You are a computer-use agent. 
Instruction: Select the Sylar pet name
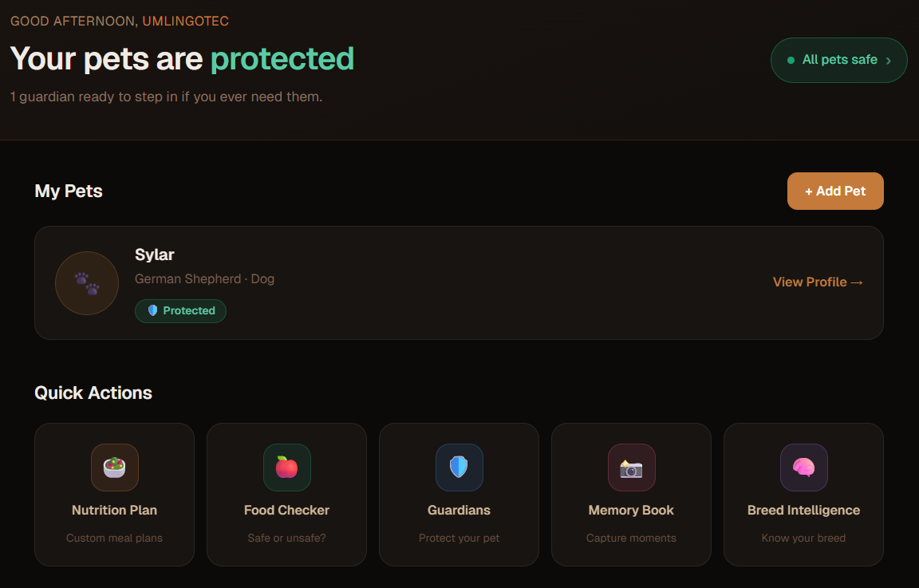154,255
